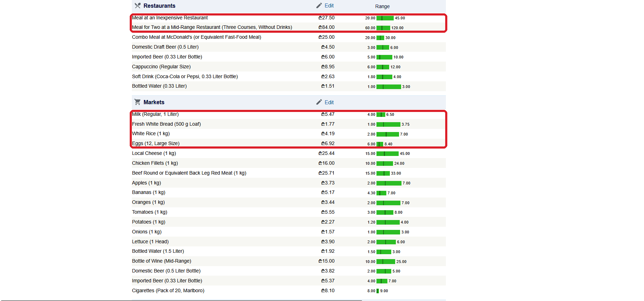Click the 8.10 price of Cigarettes
The height and width of the screenshot is (301, 644).
tap(328, 290)
